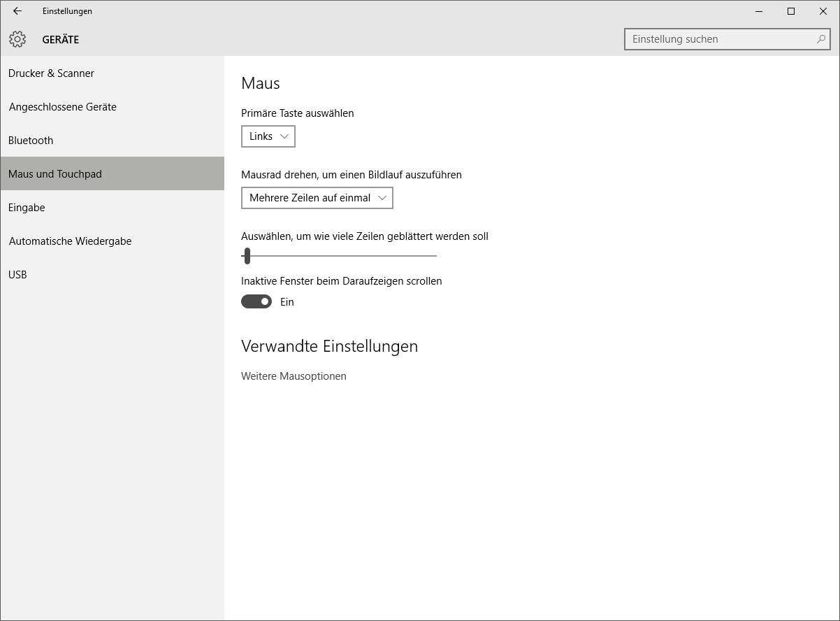
Task: Open Automatische Wiedergabe settings
Action: click(x=112, y=241)
